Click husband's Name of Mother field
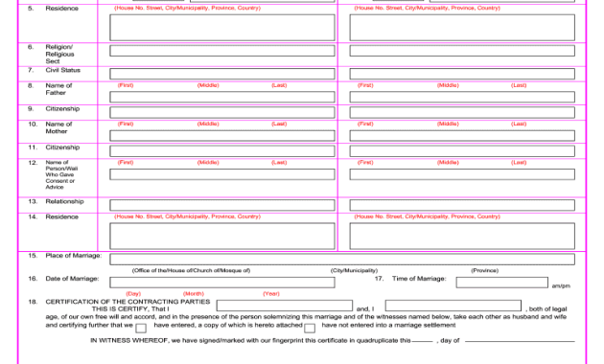The height and width of the screenshot is (364, 604). 222,135
